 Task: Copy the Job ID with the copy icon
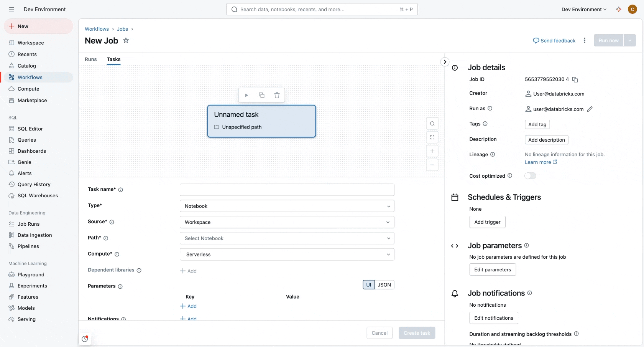point(575,79)
